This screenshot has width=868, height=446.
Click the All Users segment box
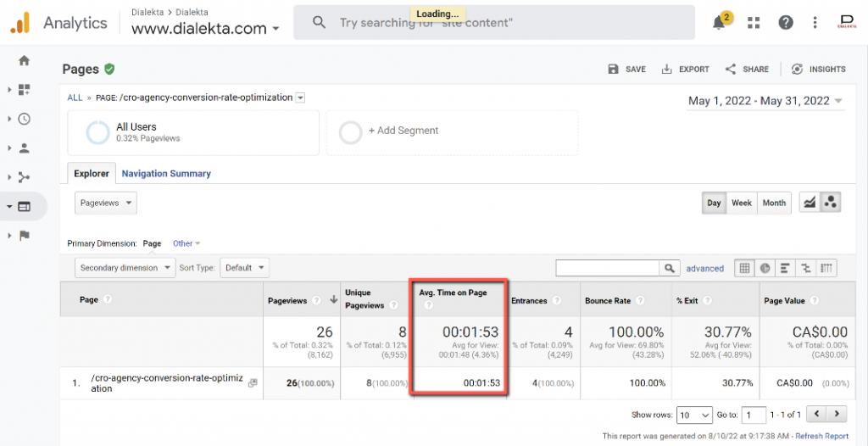[193, 132]
